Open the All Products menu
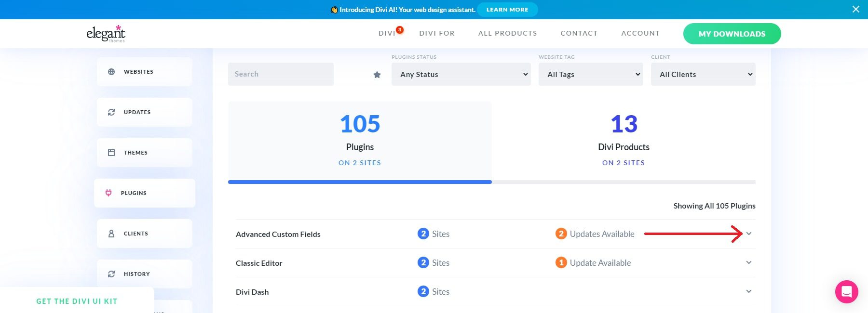This screenshot has width=868, height=313. click(x=507, y=33)
